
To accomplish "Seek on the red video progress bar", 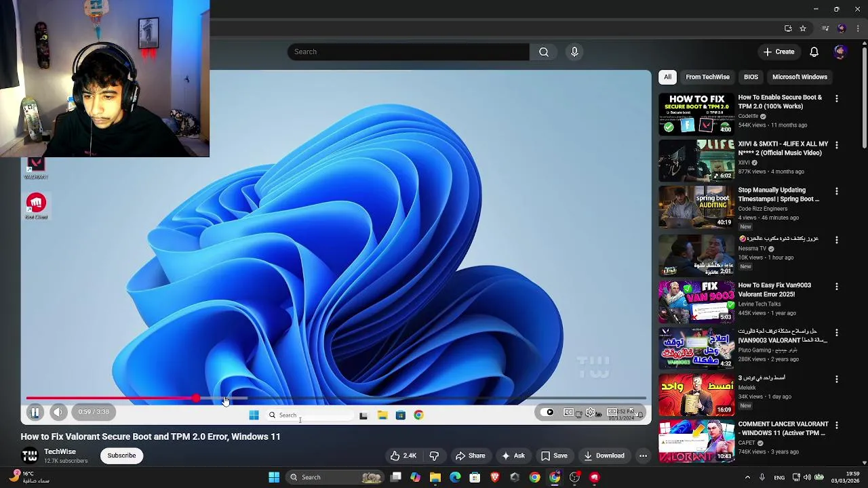I will point(336,399).
